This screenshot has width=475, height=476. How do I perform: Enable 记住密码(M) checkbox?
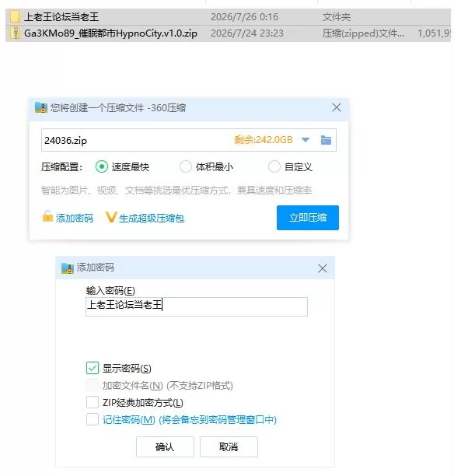93,419
